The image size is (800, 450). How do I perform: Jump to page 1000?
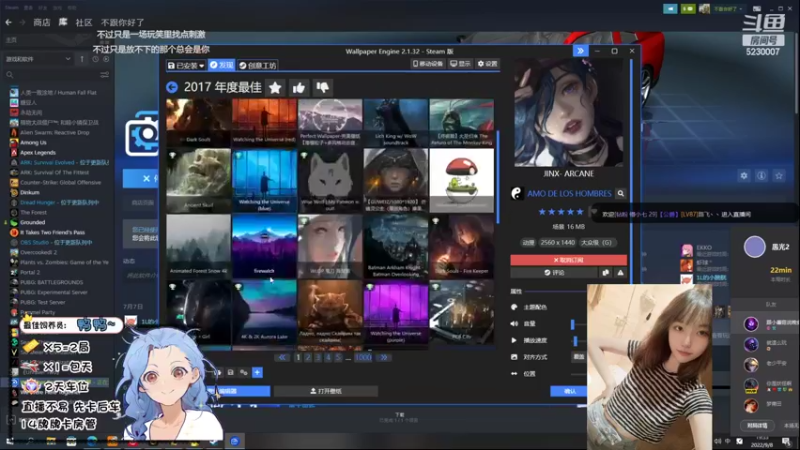click(x=363, y=358)
